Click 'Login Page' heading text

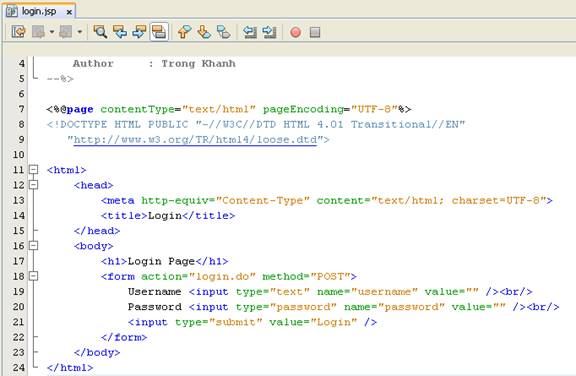[x=161, y=261]
